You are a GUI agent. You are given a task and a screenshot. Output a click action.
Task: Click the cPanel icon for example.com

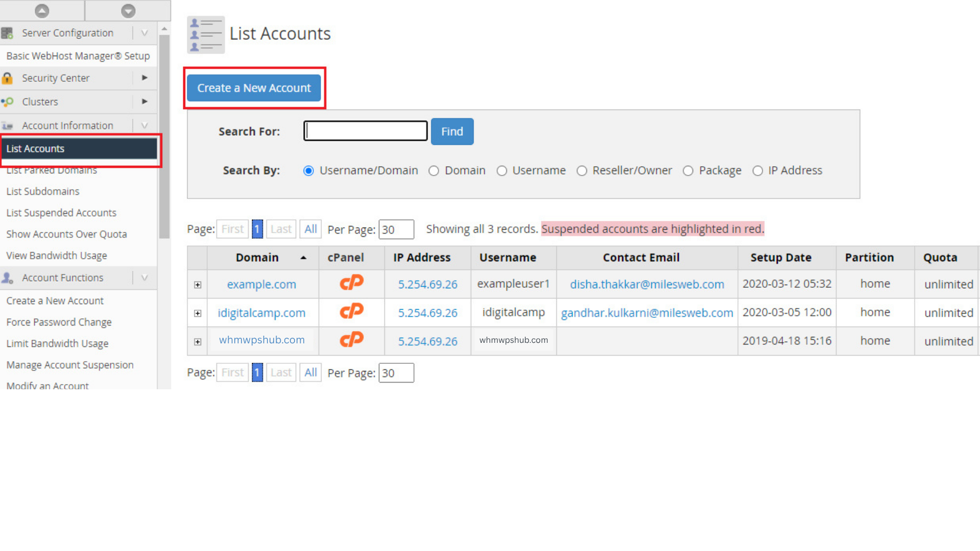pos(351,283)
